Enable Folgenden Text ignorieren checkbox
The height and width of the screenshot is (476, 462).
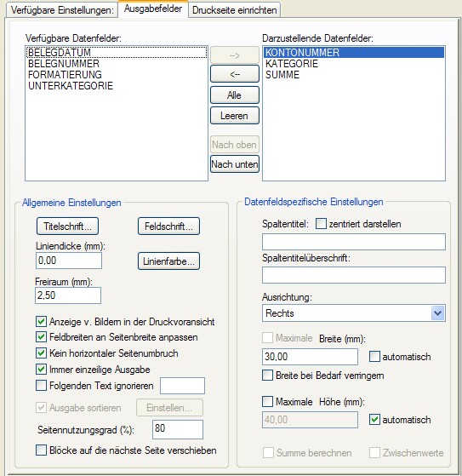point(41,386)
